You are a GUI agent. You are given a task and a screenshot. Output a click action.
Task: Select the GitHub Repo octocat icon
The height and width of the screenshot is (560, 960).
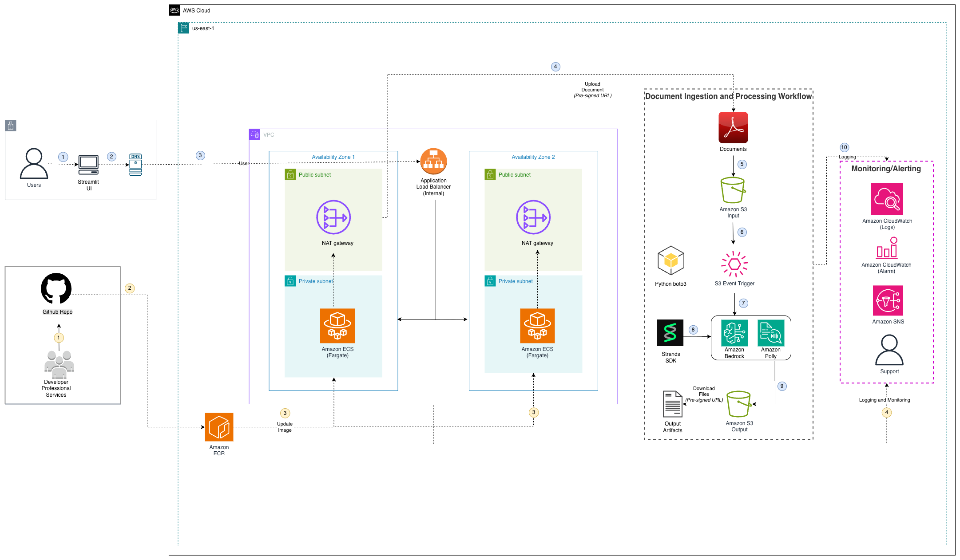(x=56, y=288)
